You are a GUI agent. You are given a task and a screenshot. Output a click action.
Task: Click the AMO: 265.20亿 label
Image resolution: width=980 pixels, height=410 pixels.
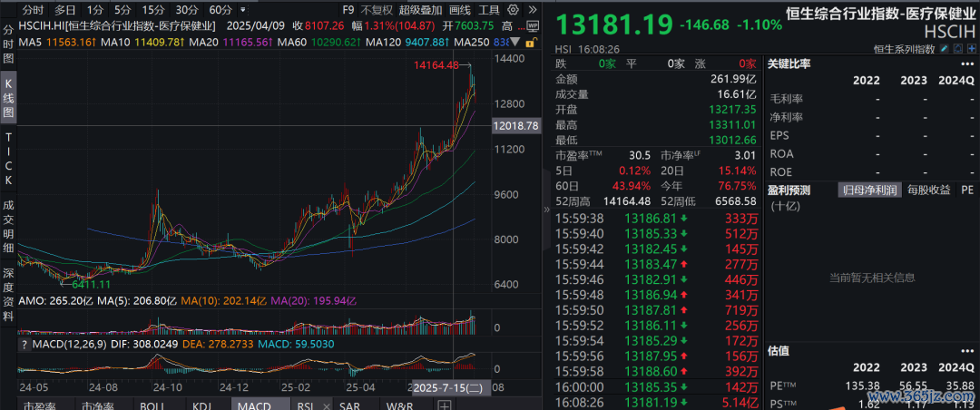[x=56, y=300]
